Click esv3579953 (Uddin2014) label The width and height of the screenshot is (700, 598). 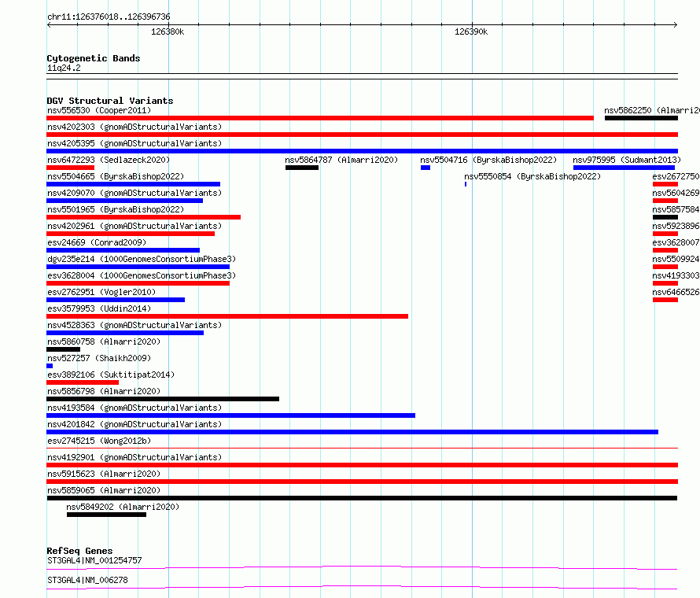[99, 308]
